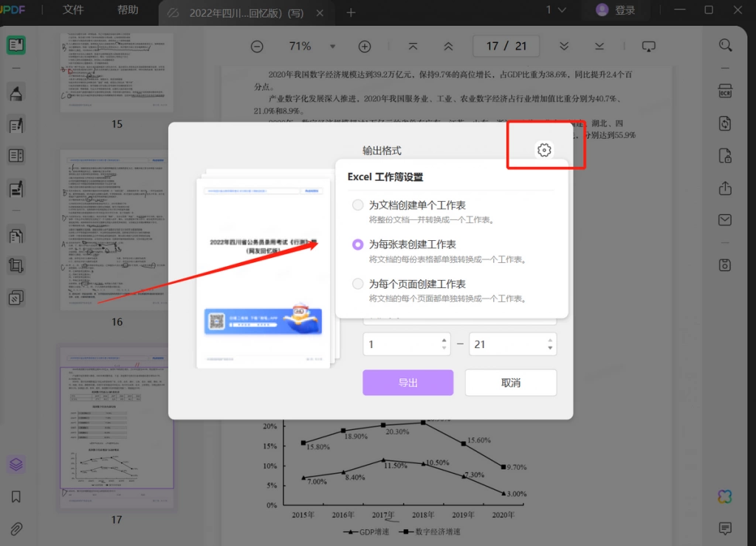Open the bookmark panel icon

[16, 496]
